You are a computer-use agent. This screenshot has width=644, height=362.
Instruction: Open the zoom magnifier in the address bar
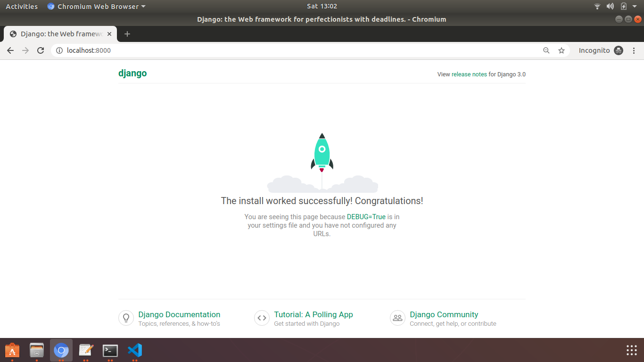click(x=546, y=50)
